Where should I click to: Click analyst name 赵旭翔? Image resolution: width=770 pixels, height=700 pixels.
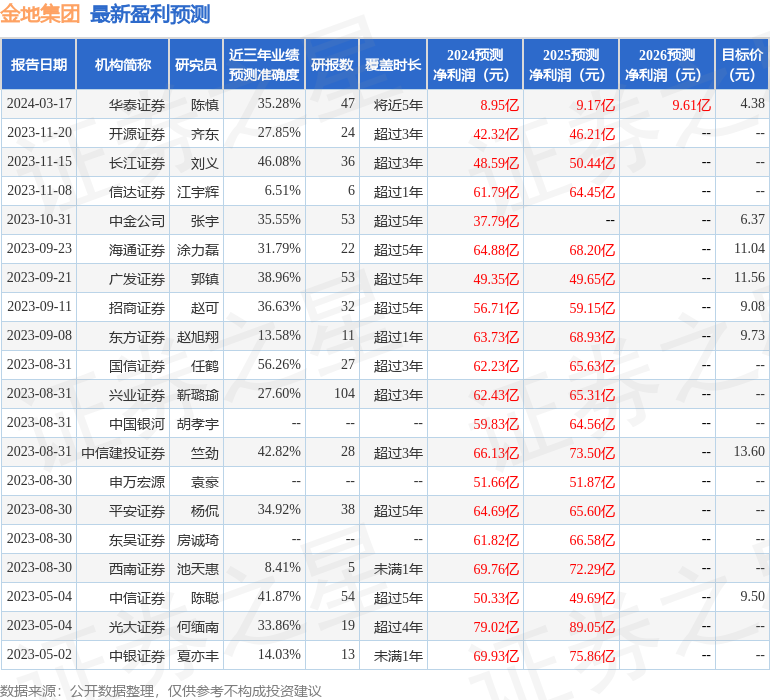click(x=198, y=337)
